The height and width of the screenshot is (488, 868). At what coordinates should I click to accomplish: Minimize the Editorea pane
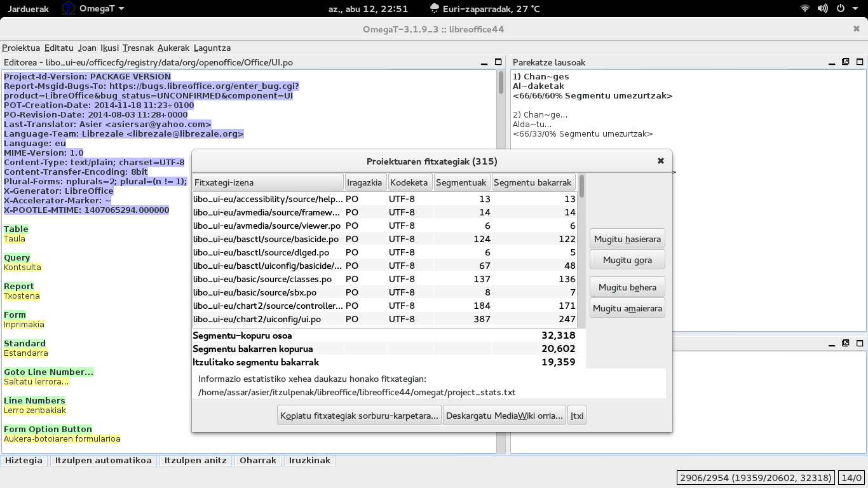click(485, 62)
